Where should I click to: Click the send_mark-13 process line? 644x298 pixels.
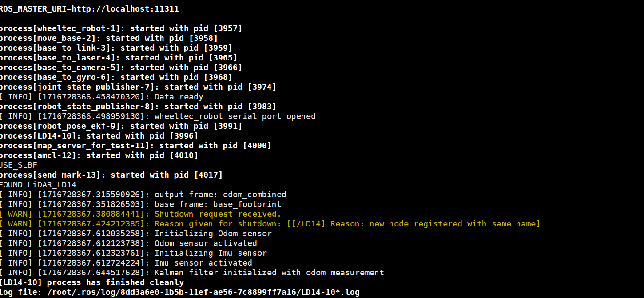111,175
